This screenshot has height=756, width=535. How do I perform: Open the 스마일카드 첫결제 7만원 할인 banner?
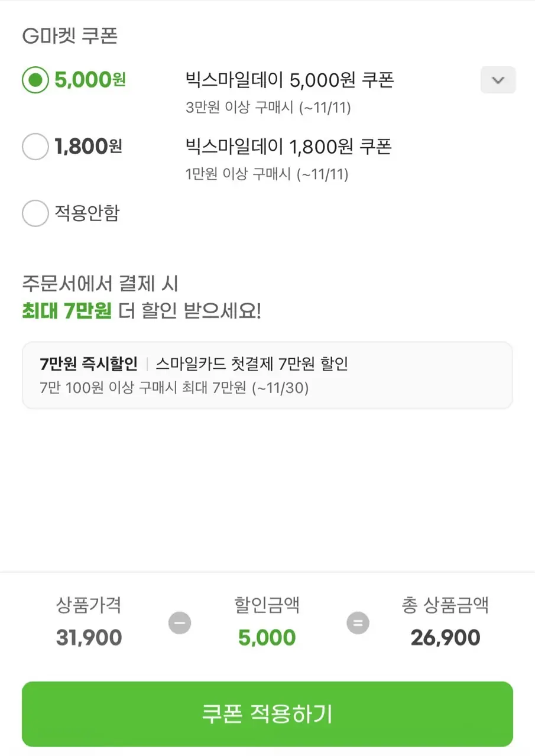tap(267, 375)
